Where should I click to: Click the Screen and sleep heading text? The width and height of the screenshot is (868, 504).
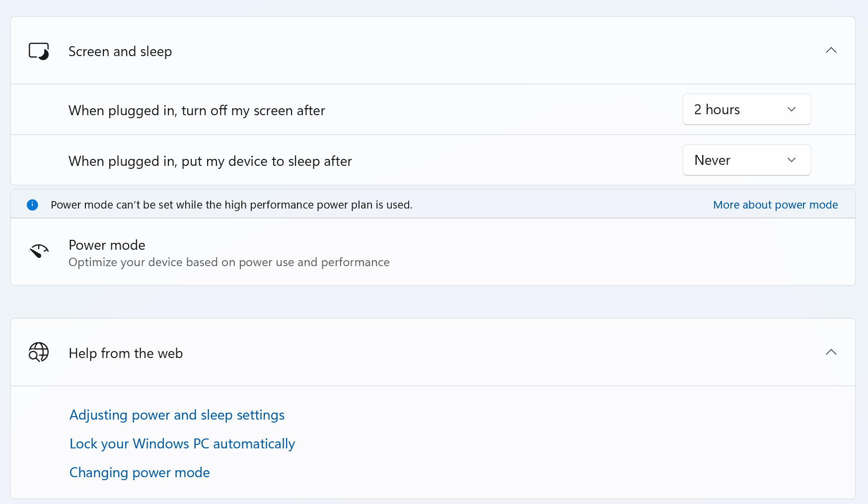pos(120,52)
